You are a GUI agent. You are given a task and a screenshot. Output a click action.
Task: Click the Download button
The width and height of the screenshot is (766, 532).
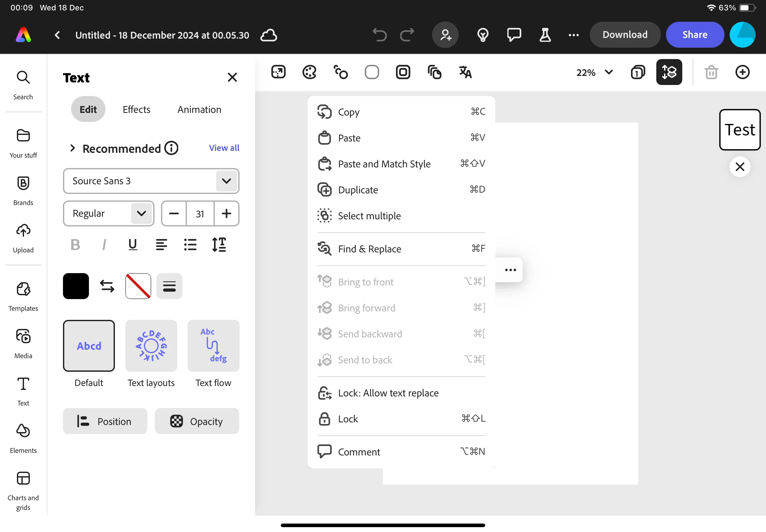[x=624, y=35]
